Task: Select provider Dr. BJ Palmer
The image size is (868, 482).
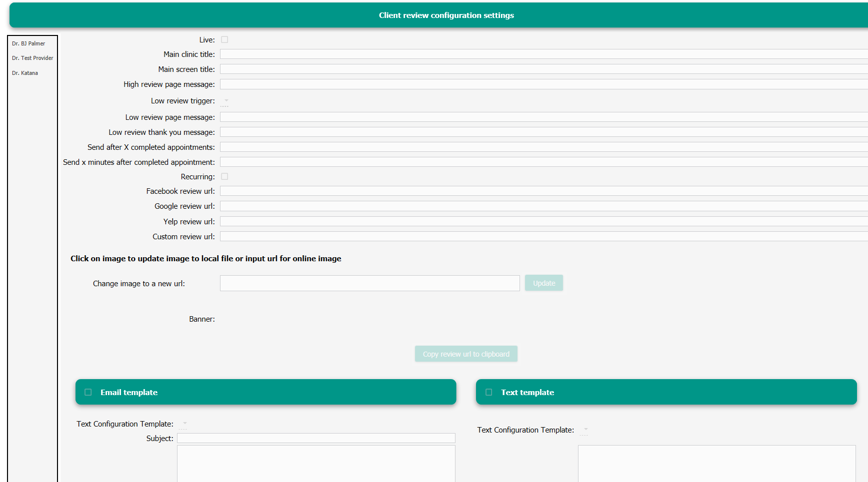Action: 28,43
